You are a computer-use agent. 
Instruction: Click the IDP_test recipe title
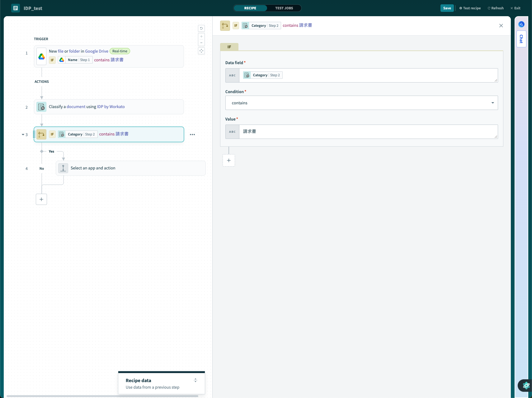(x=33, y=8)
